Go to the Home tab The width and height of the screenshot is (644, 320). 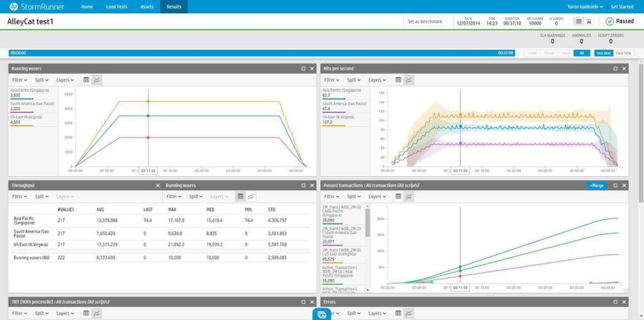pyautogui.click(x=87, y=6)
